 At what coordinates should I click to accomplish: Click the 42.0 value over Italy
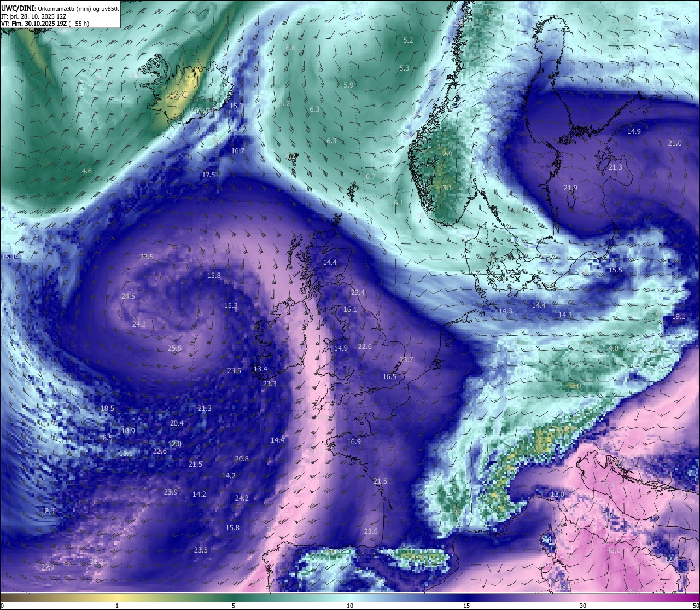[614, 550]
